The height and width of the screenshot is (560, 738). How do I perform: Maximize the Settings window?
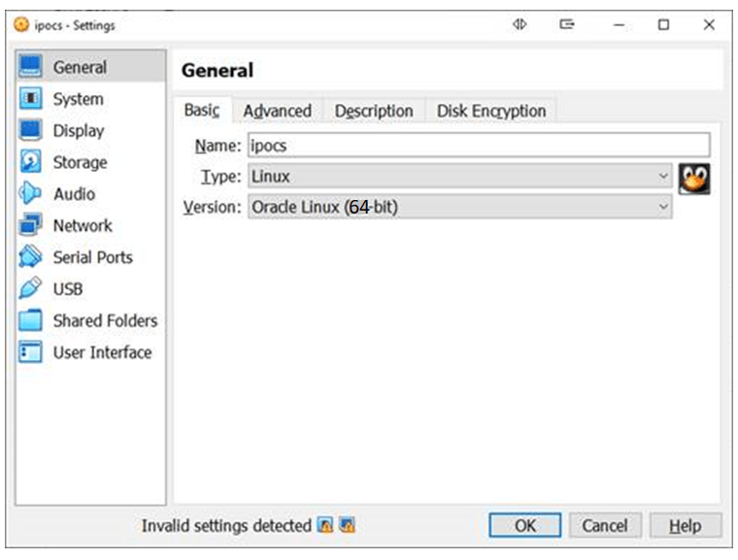[x=663, y=24]
